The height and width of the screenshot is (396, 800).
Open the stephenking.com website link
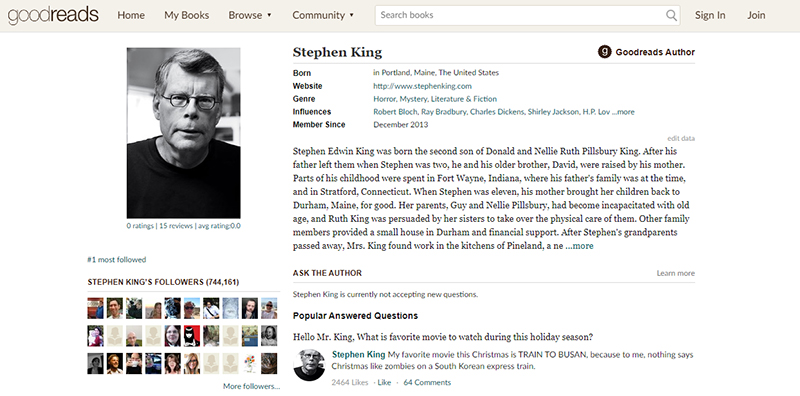422,86
